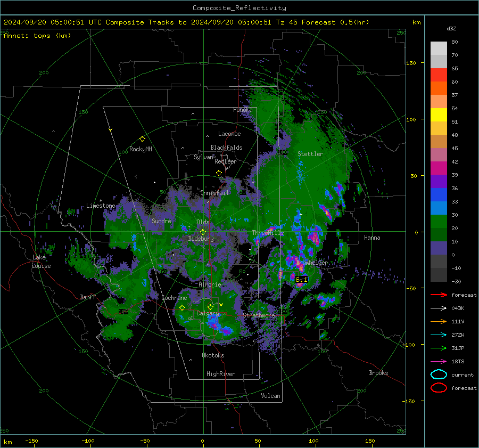Click the Composite_Reflectivity title
This screenshot has height=448, width=479.
pyautogui.click(x=239, y=8)
